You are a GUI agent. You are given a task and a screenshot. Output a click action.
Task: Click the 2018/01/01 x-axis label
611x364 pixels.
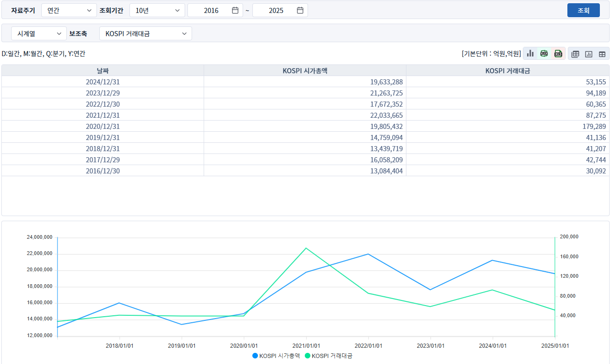click(x=120, y=346)
